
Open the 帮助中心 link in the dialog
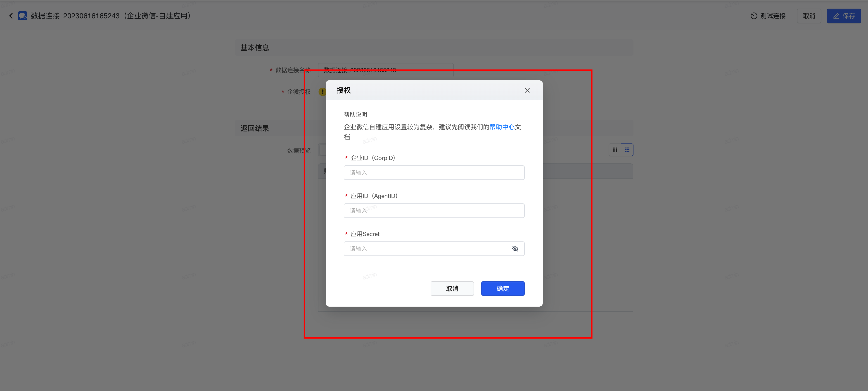[502, 127]
